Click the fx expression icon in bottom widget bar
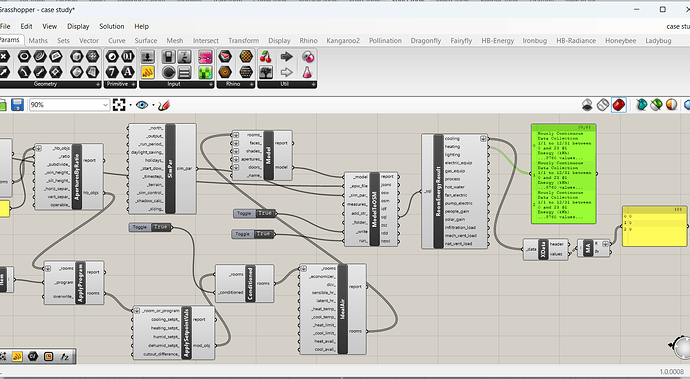 (x=64, y=356)
